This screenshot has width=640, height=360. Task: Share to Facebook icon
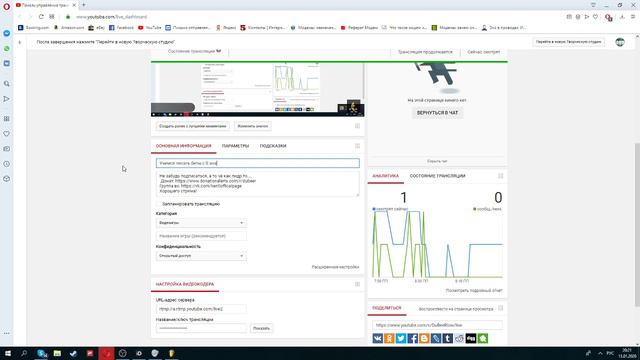pos(413,338)
